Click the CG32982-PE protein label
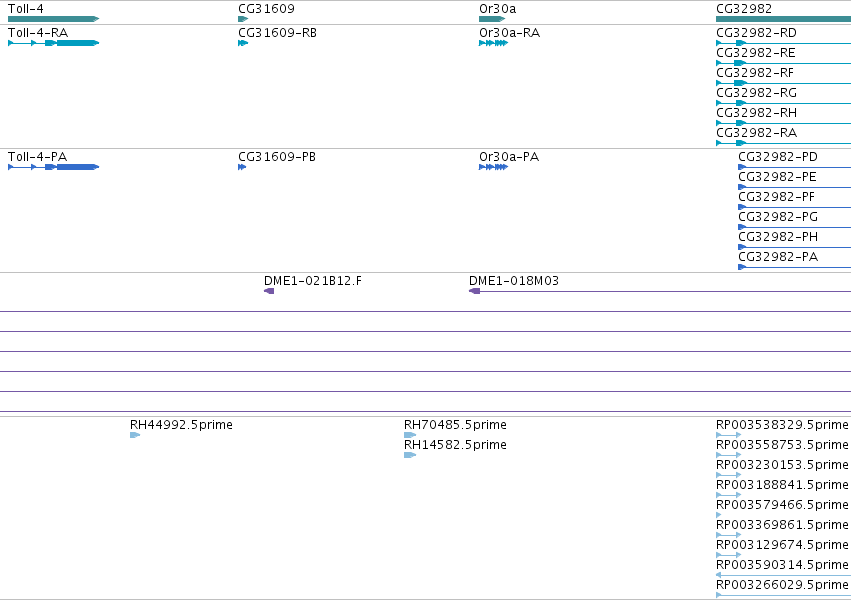 point(777,177)
